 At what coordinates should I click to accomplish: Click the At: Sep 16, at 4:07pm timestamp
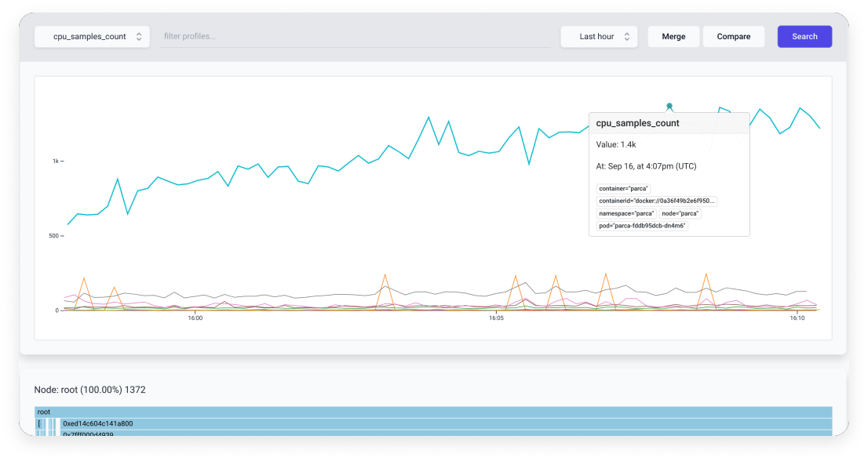point(646,166)
